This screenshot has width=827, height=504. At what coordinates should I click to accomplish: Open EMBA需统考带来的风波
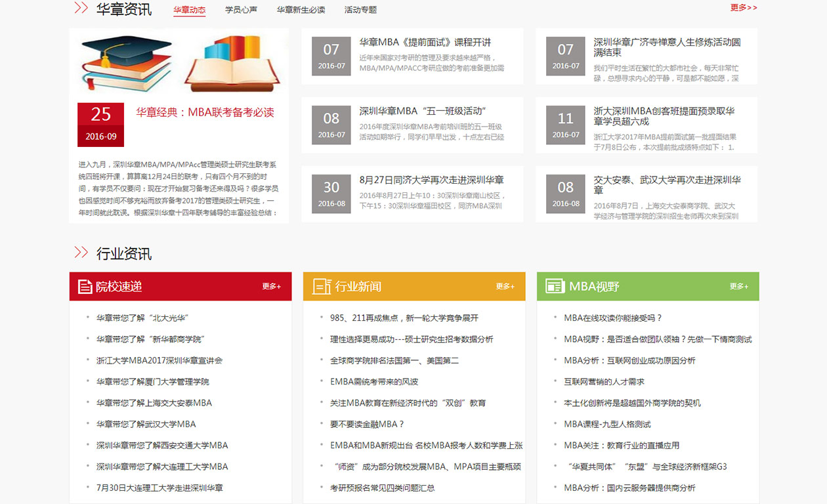374,382
